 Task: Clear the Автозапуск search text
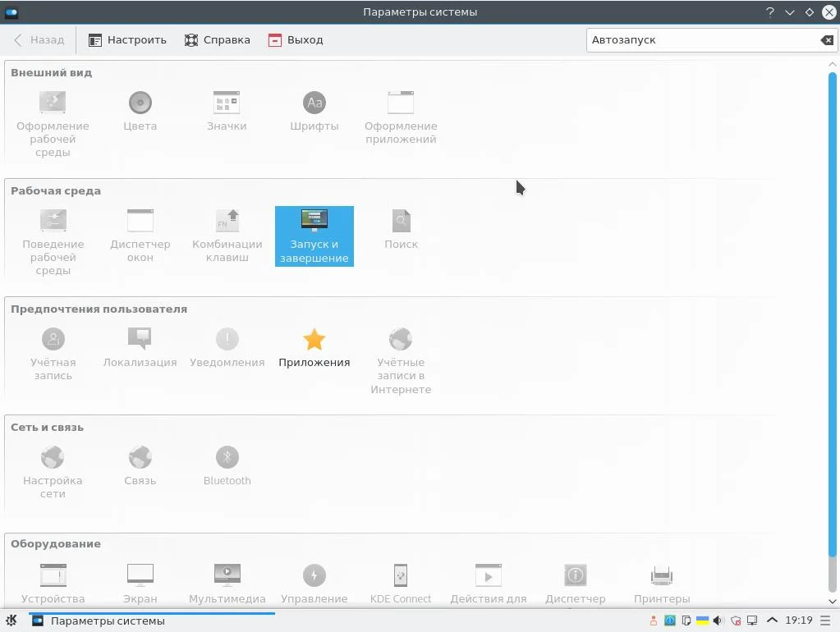pyautogui.click(x=827, y=40)
